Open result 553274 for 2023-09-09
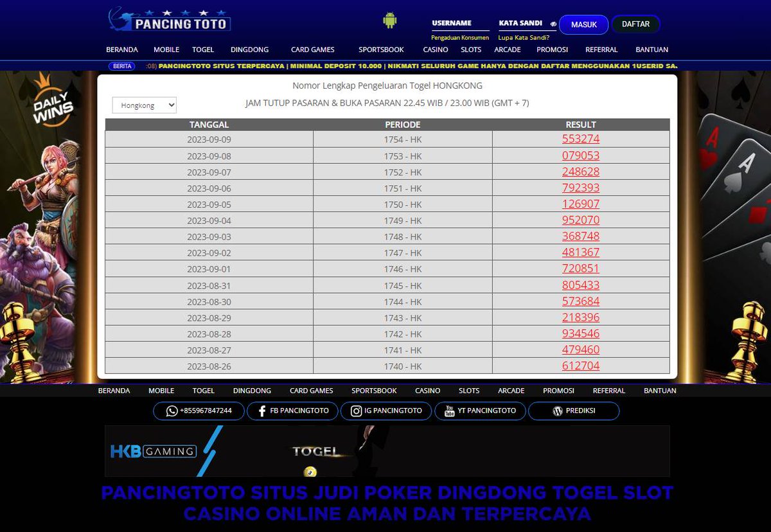771x532 pixels. click(581, 139)
